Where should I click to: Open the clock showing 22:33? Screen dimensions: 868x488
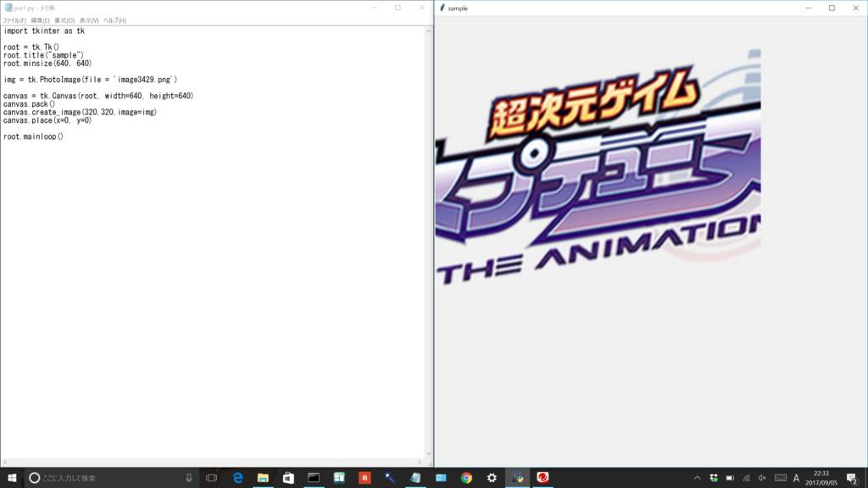point(821,478)
